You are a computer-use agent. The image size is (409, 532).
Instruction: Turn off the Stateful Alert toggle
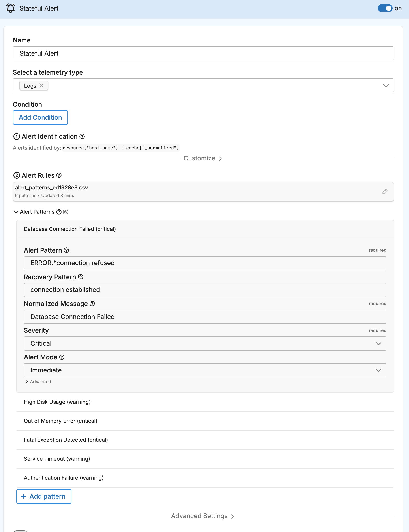(x=385, y=8)
